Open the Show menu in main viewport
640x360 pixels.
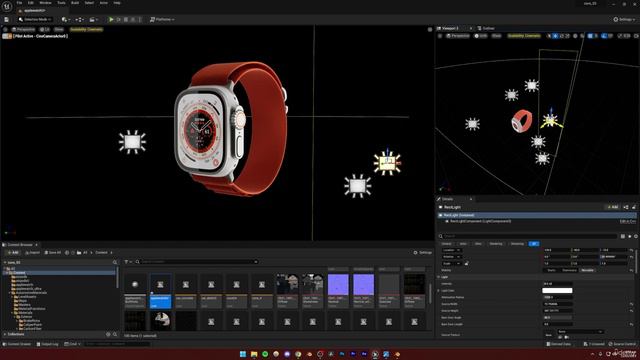click(x=59, y=29)
